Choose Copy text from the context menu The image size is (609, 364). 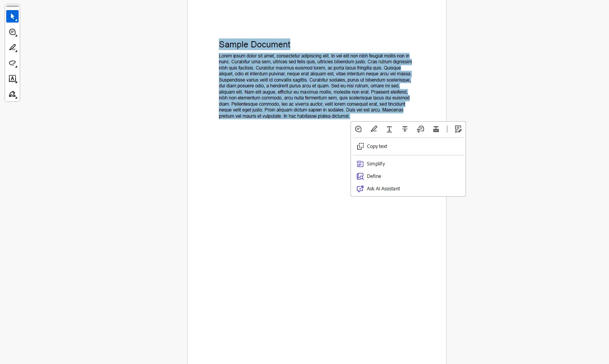pyautogui.click(x=377, y=146)
